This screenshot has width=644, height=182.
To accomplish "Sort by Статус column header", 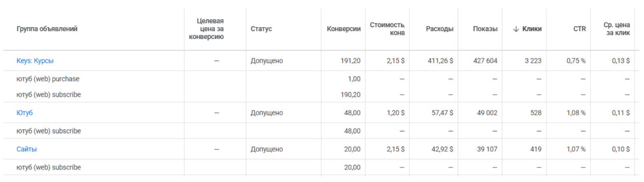I will 261,29.
